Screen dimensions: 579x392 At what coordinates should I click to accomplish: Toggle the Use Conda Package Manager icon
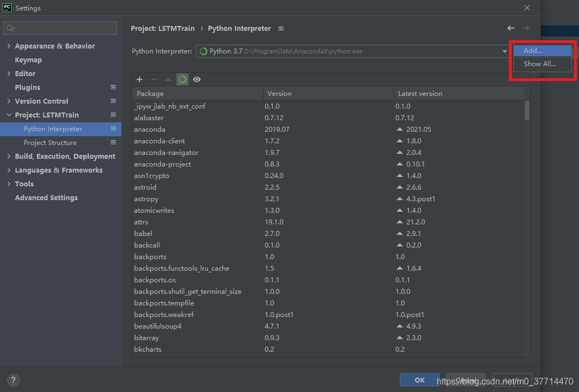tap(183, 79)
